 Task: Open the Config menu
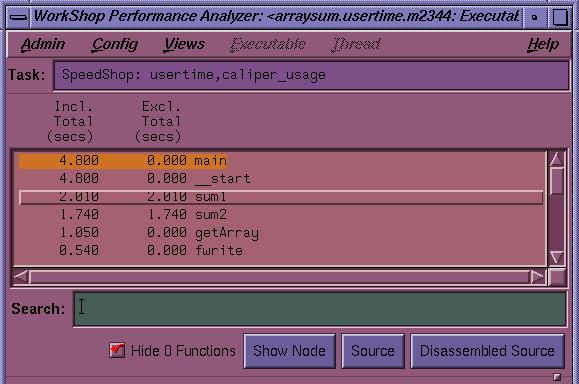114,44
